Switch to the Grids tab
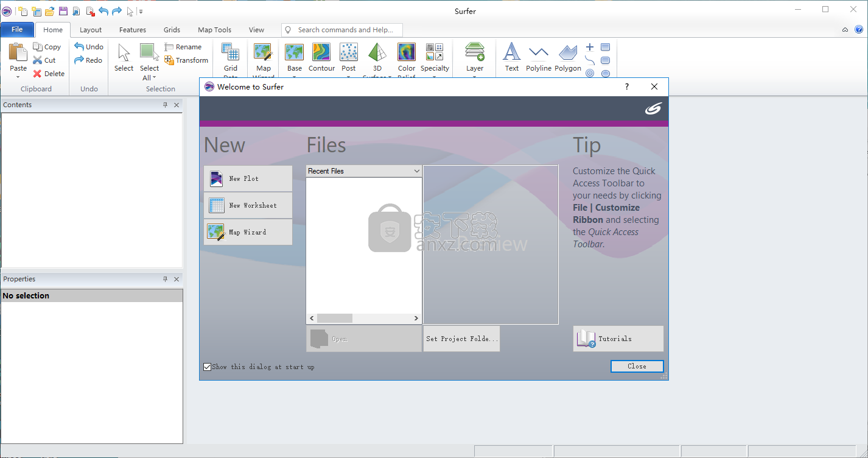This screenshot has height=458, width=868. (172, 30)
